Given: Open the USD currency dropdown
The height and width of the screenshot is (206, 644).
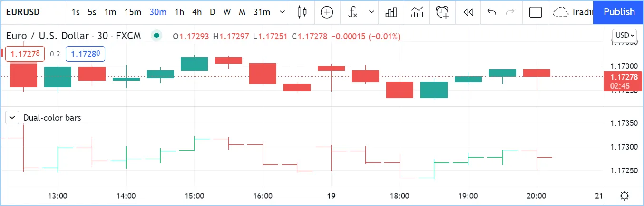Looking at the screenshot, I should (624, 35).
